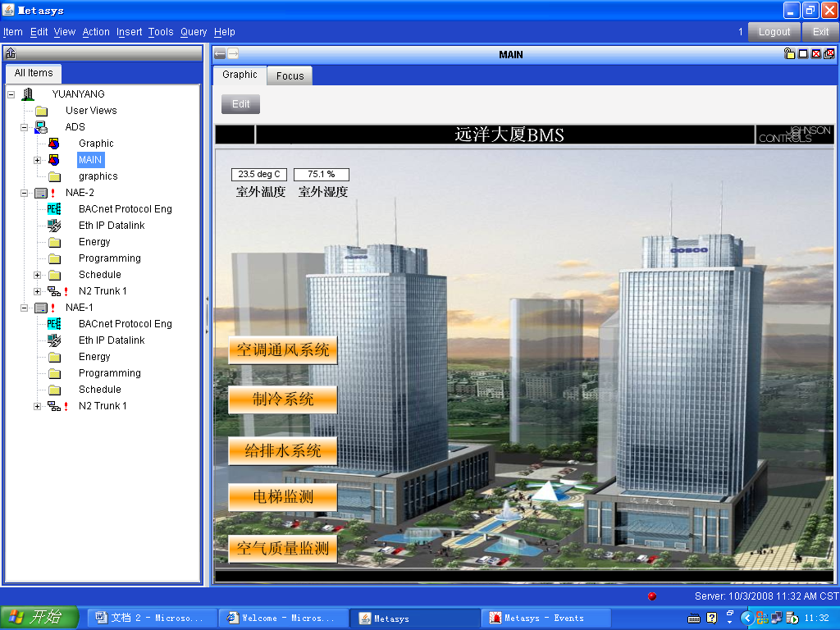
Task: Collapse the NAE-1 tree node
Action: click(24, 308)
